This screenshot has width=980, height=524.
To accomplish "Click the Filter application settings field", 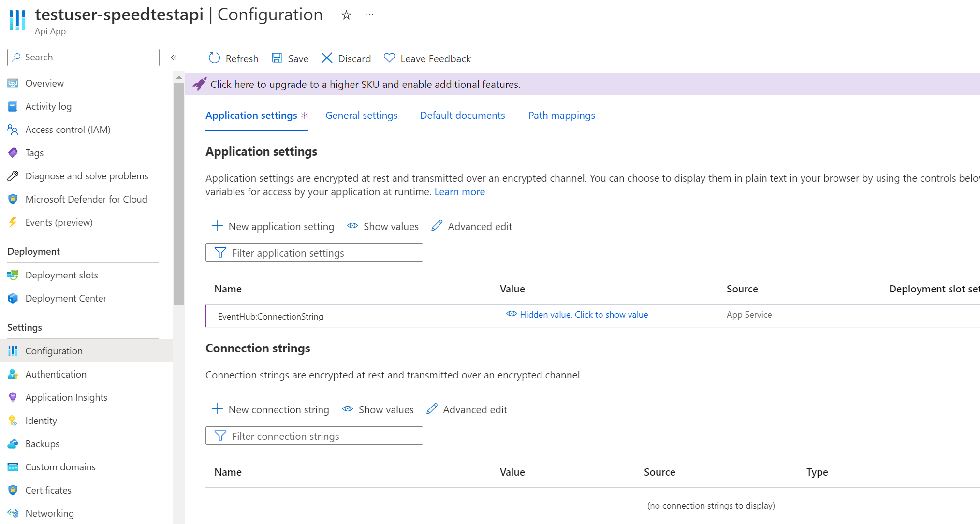I will (314, 252).
